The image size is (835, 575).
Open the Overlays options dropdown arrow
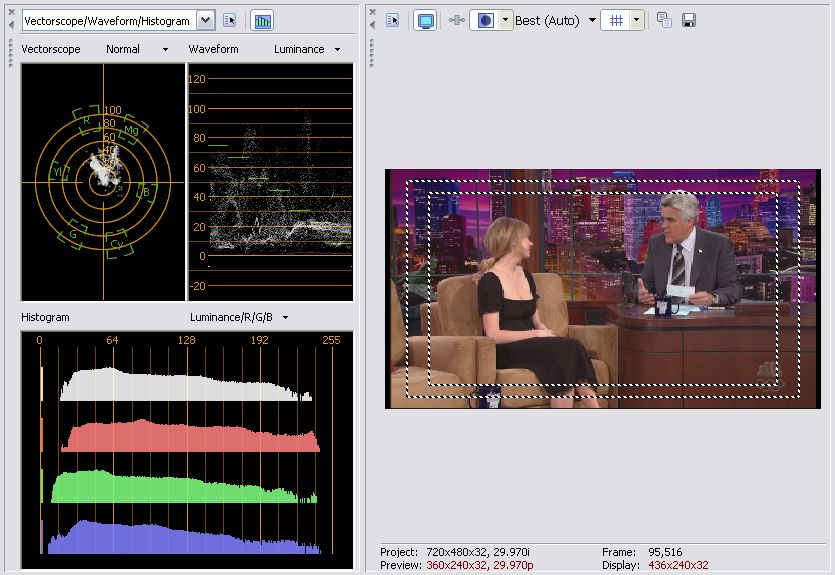[636, 21]
